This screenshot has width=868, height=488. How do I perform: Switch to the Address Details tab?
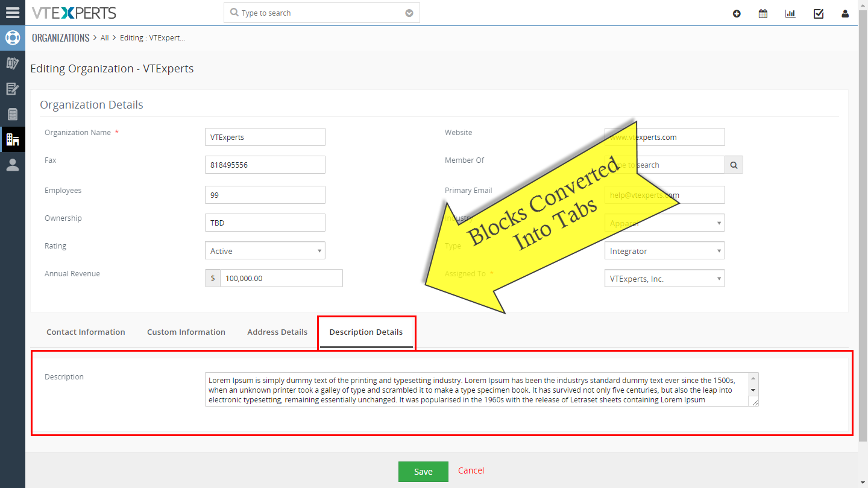coord(277,332)
